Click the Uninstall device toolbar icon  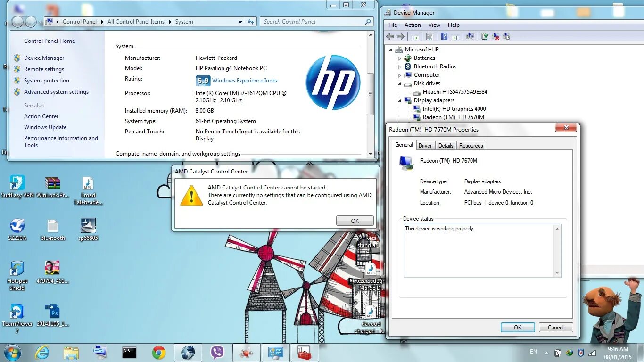coord(495,36)
